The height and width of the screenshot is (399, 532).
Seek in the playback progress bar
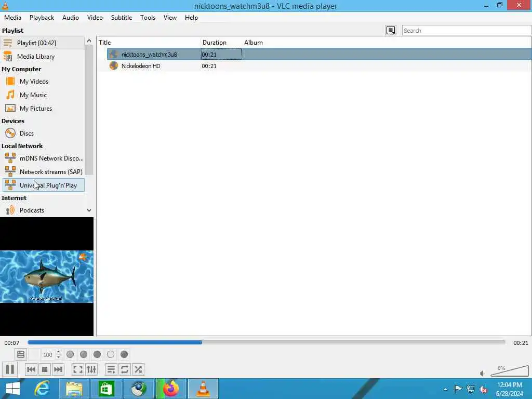[267, 342]
